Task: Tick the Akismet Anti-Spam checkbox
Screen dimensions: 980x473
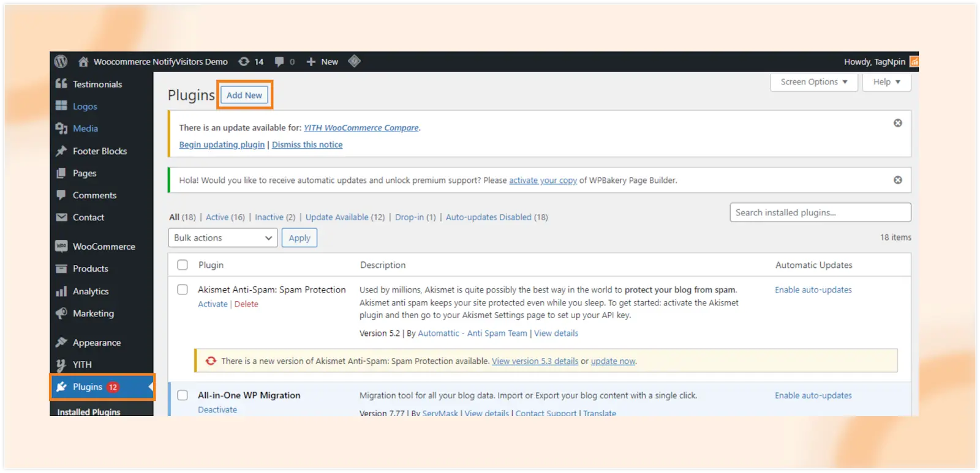Action: 183,289
